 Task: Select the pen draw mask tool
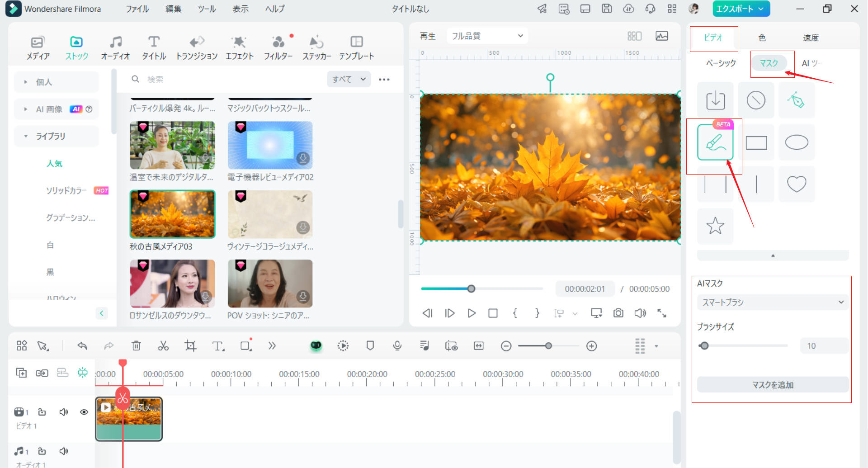click(797, 100)
